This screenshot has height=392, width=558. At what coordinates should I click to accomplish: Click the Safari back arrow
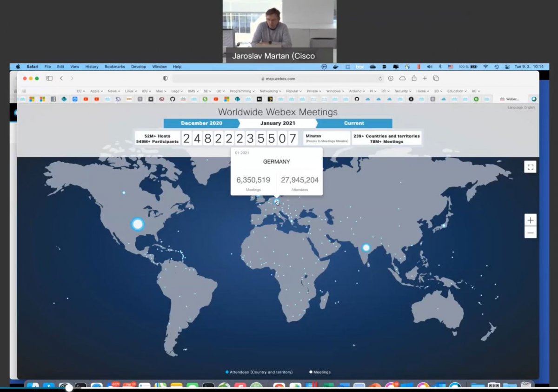coord(61,79)
